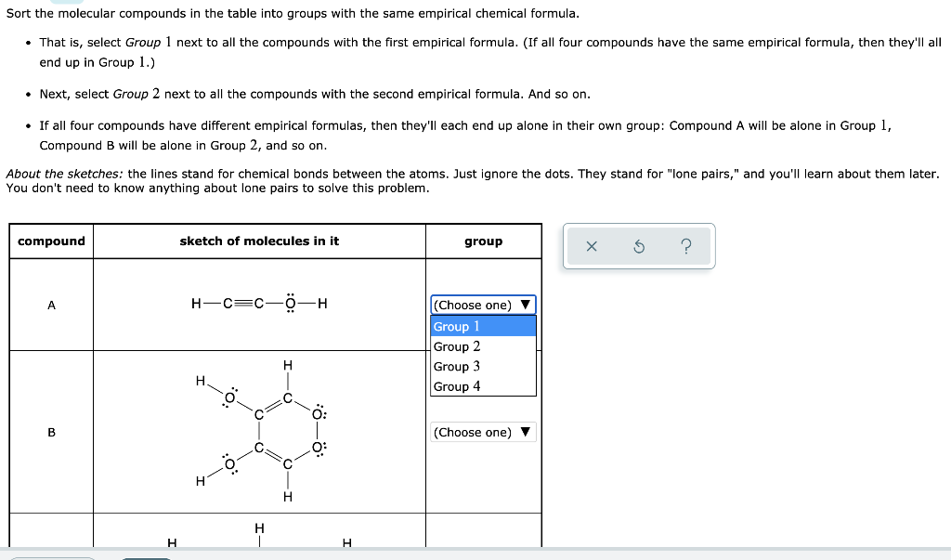Click the sketch of molecules header cell
Viewport: 951px width, 560px height.
(258, 241)
